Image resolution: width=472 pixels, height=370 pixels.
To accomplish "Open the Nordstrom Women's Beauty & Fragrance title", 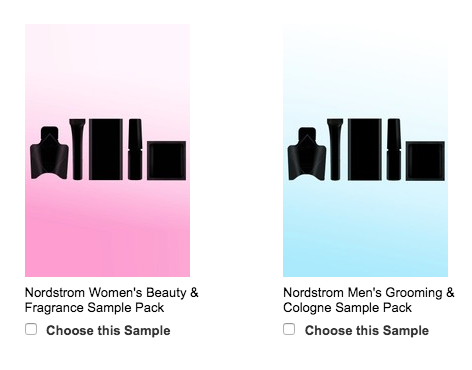I will coord(112,300).
